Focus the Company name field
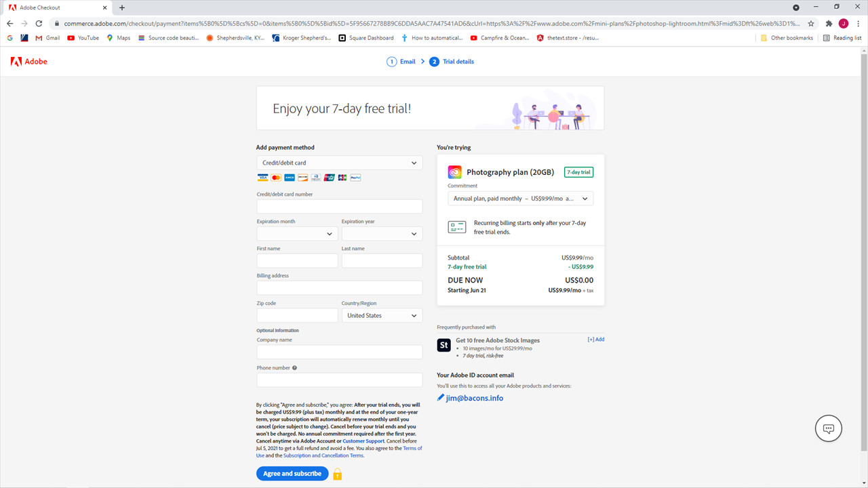 tap(339, 352)
